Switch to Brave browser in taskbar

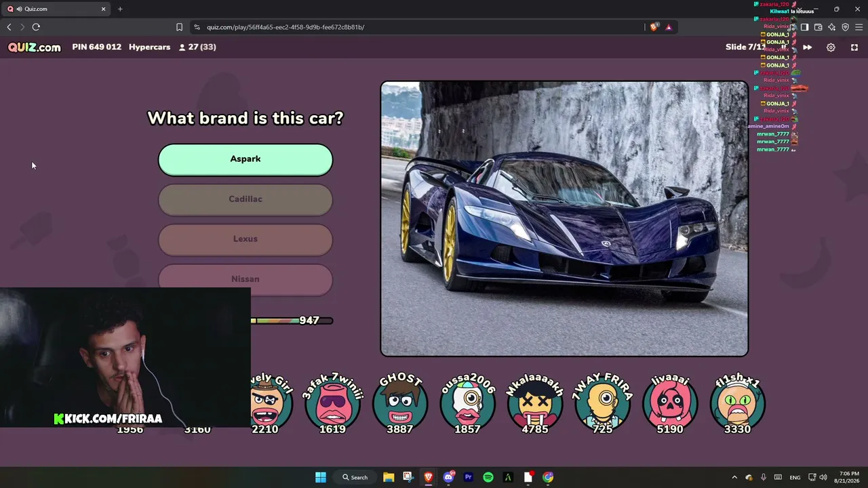pos(428,477)
